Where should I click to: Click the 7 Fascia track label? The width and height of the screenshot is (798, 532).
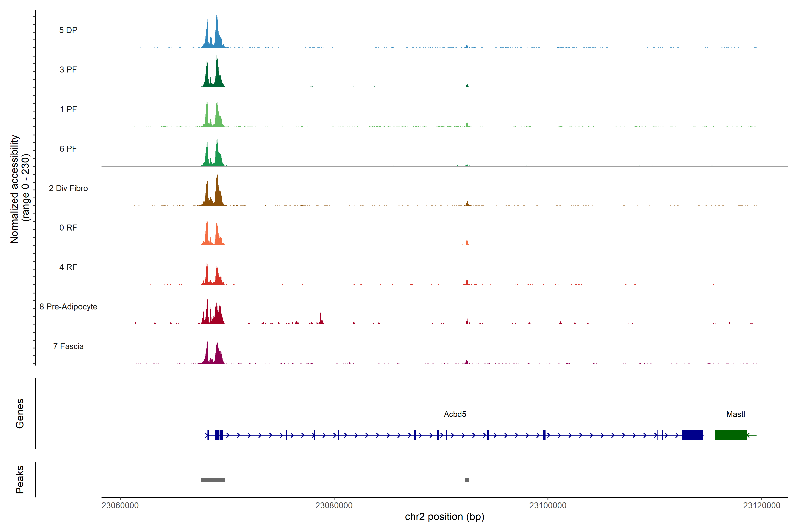68,346
